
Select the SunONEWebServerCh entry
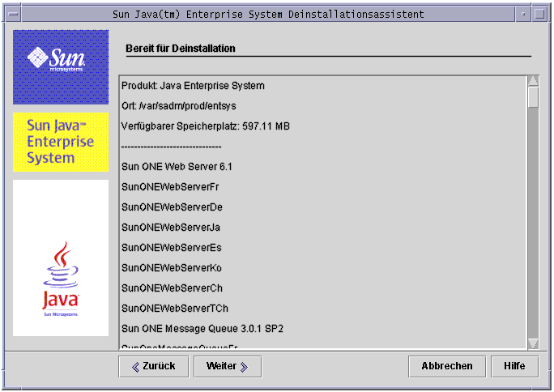tap(172, 288)
